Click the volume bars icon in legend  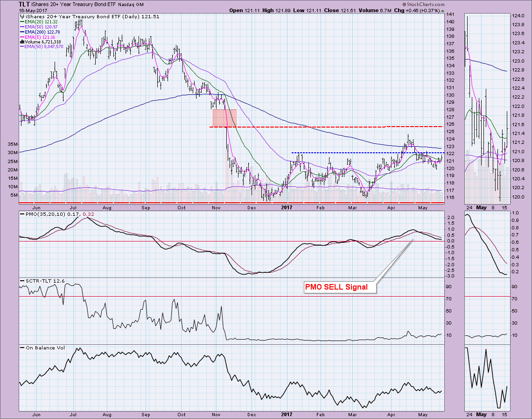[x=22, y=42]
